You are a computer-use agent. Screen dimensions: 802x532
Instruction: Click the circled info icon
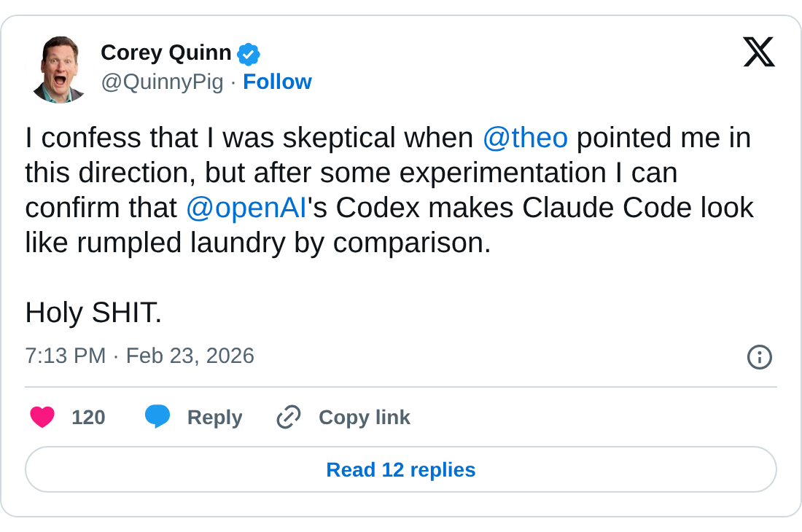click(x=759, y=357)
